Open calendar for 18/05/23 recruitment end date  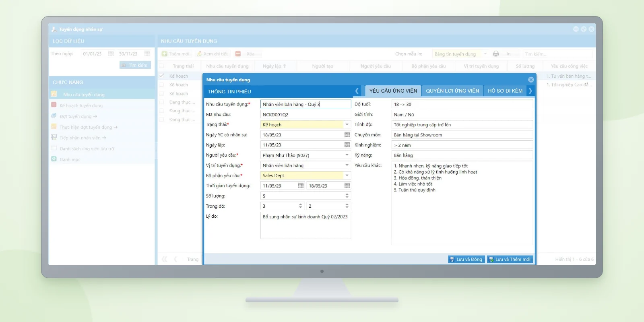(347, 186)
